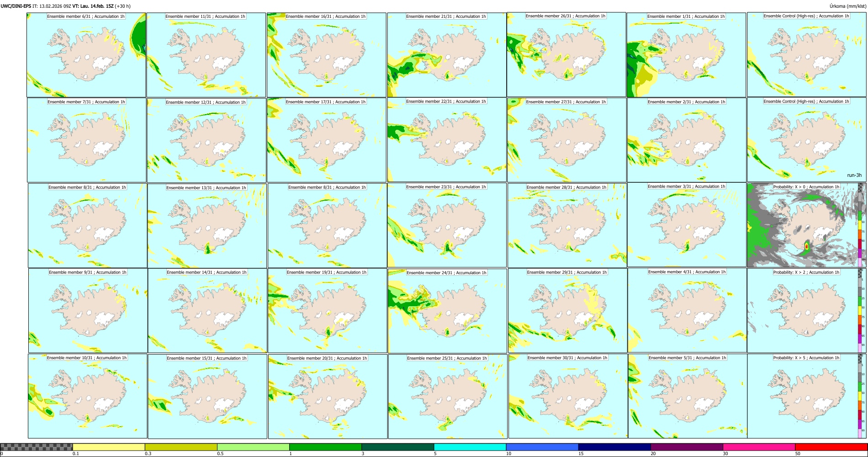This screenshot has width=868, height=457.
Task: Click the initial time '13.02.2026 09Z'
Action: tap(55, 6)
